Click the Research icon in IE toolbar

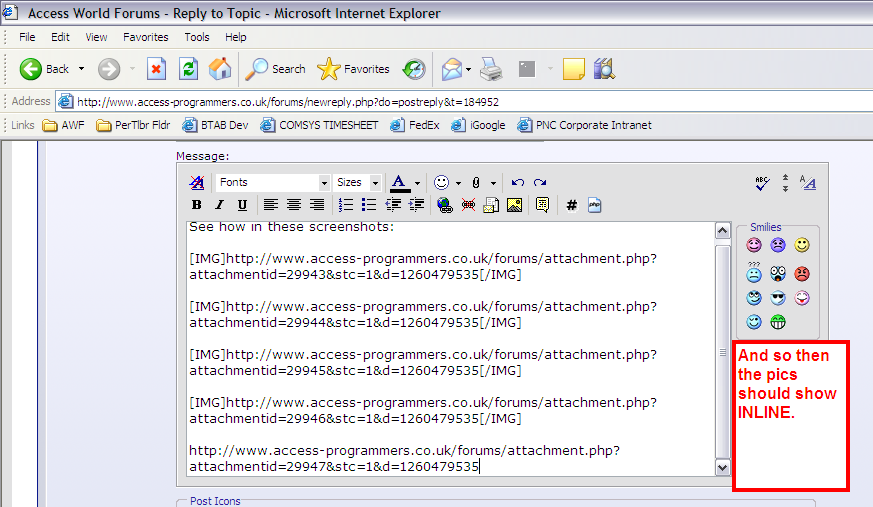coord(604,69)
